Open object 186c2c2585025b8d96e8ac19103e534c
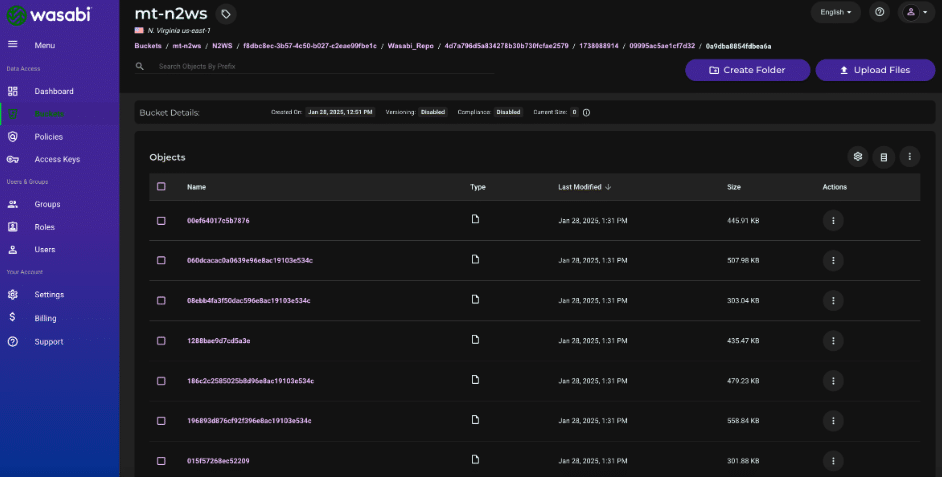Viewport: 942px width, 477px height. 251,381
